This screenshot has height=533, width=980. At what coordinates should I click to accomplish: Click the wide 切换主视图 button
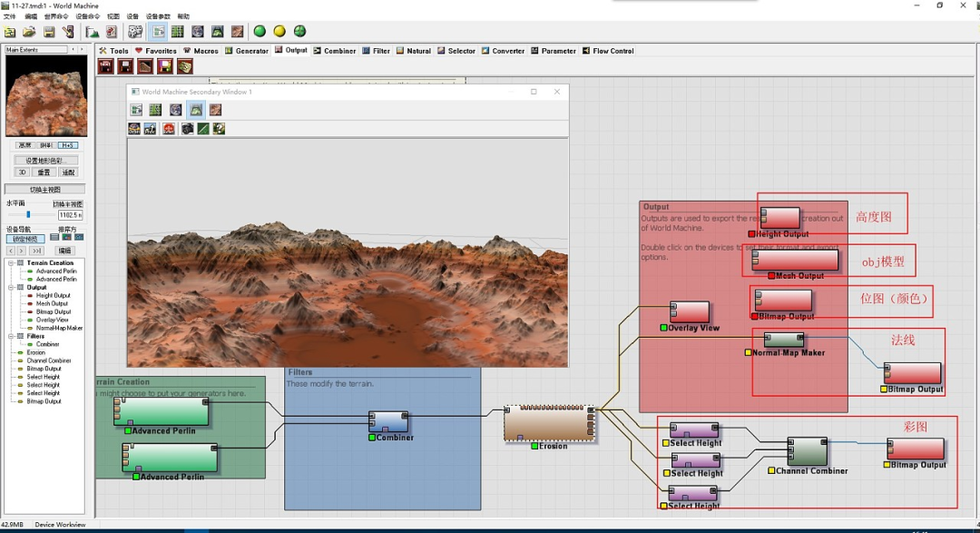click(45, 190)
